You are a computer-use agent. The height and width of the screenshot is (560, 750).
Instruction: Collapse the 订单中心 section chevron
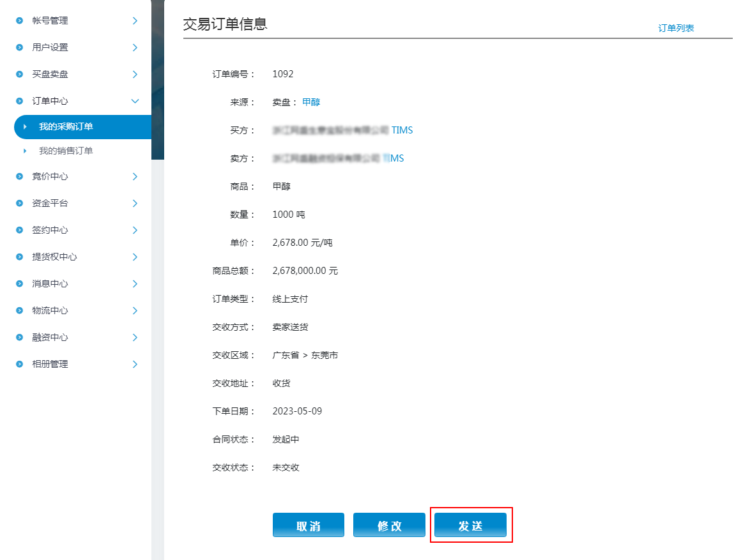(x=135, y=101)
